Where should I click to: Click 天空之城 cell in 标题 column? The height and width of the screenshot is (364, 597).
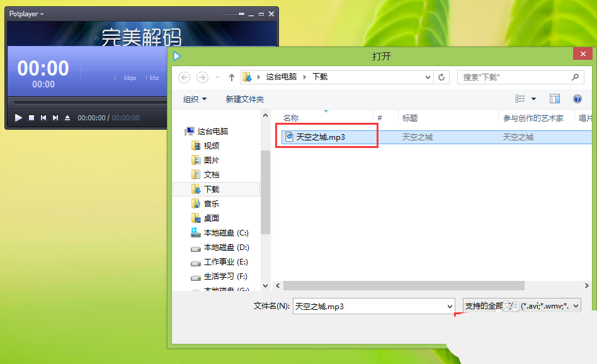418,137
